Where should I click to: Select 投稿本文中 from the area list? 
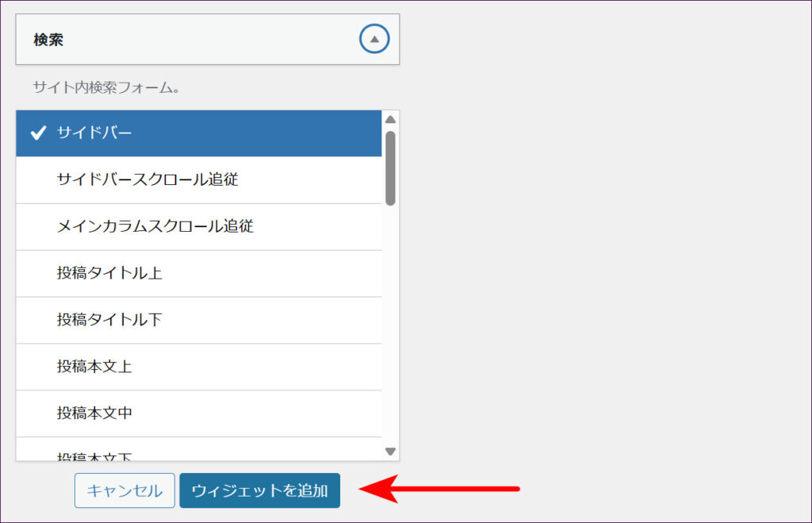click(x=94, y=413)
